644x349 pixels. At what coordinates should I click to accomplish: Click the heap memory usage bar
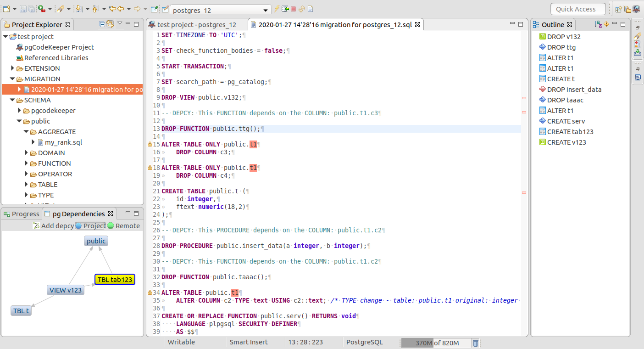[436, 343]
